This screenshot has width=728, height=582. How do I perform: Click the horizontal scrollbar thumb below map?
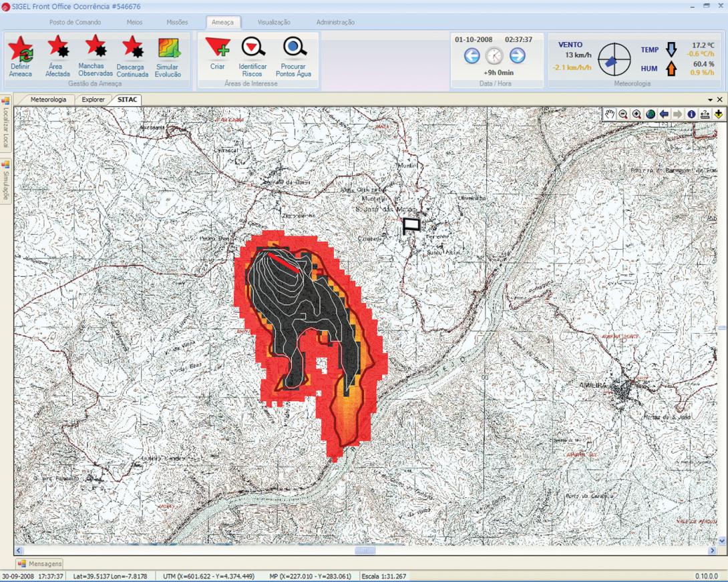coord(365,551)
